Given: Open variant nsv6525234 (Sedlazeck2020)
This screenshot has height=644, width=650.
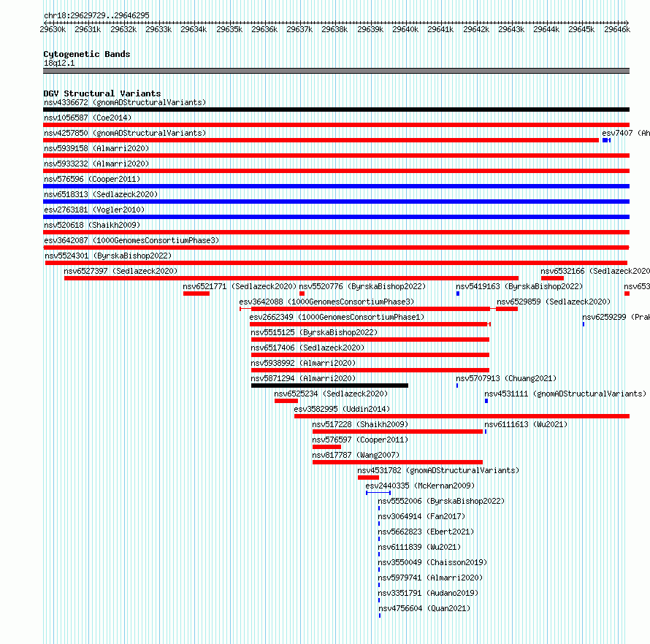Looking at the screenshot, I should click(331, 394).
